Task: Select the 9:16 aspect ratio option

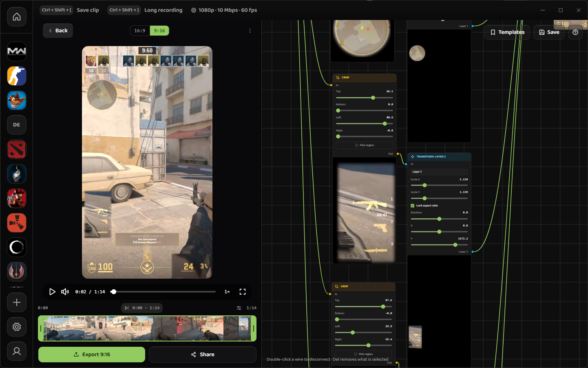Action: [x=159, y=31]
